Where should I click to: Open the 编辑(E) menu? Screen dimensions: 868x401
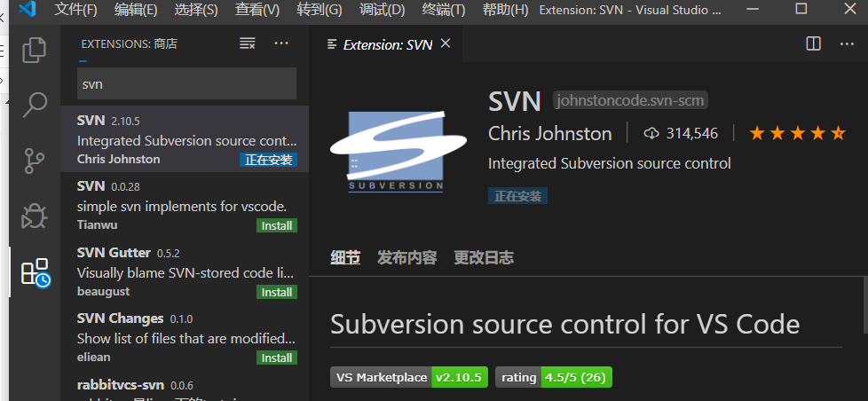tap(136, 10)
